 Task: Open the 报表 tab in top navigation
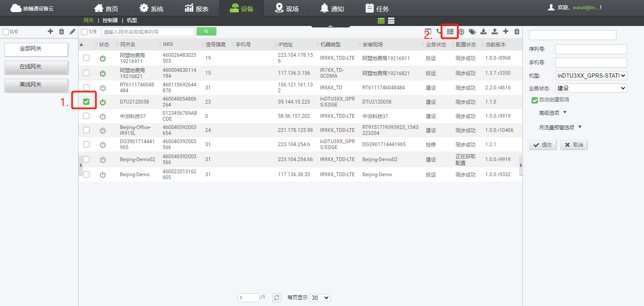point(196,8)
